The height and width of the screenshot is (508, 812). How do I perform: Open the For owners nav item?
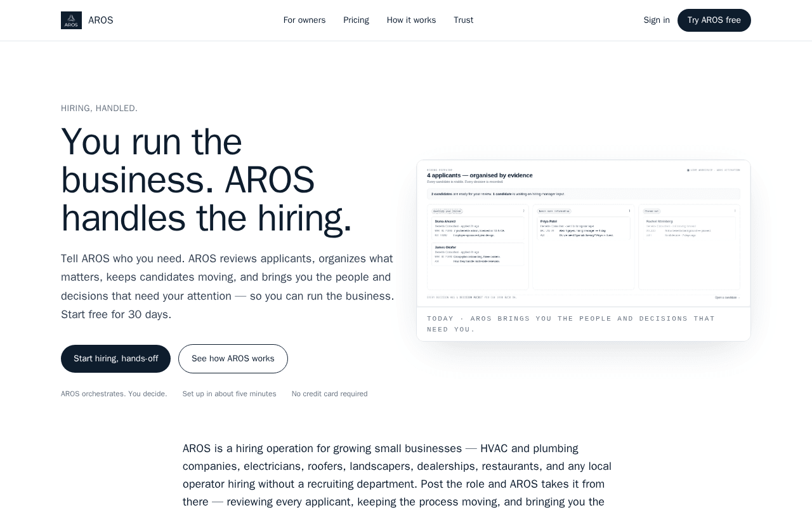tap(304, 20)
